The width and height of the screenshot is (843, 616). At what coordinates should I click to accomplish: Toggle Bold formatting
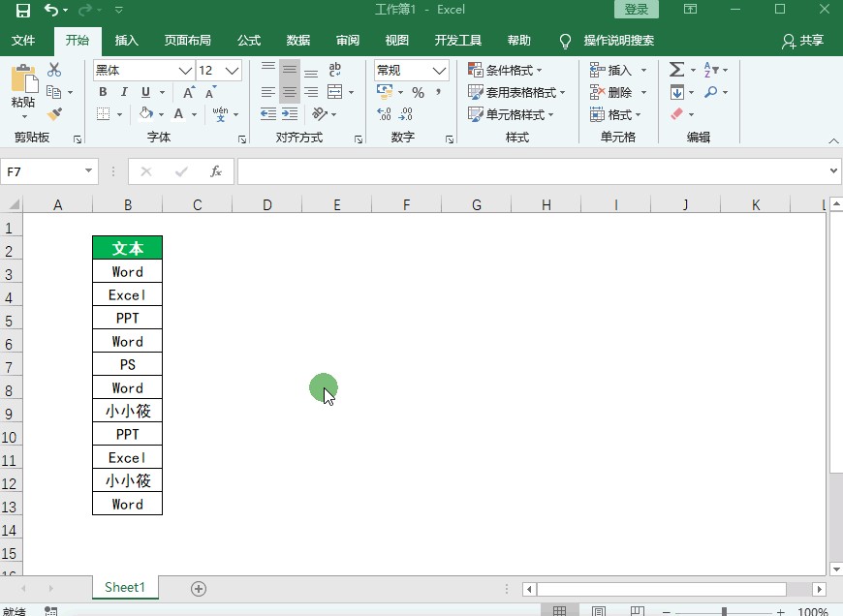[x=103, y=92]
